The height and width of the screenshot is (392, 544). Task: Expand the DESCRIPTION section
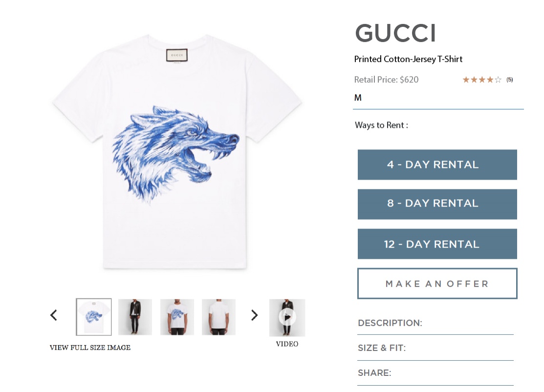(435, 323)
